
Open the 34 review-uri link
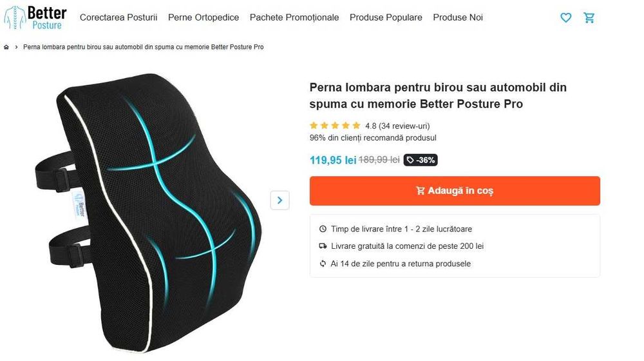[x=404, y=126]
